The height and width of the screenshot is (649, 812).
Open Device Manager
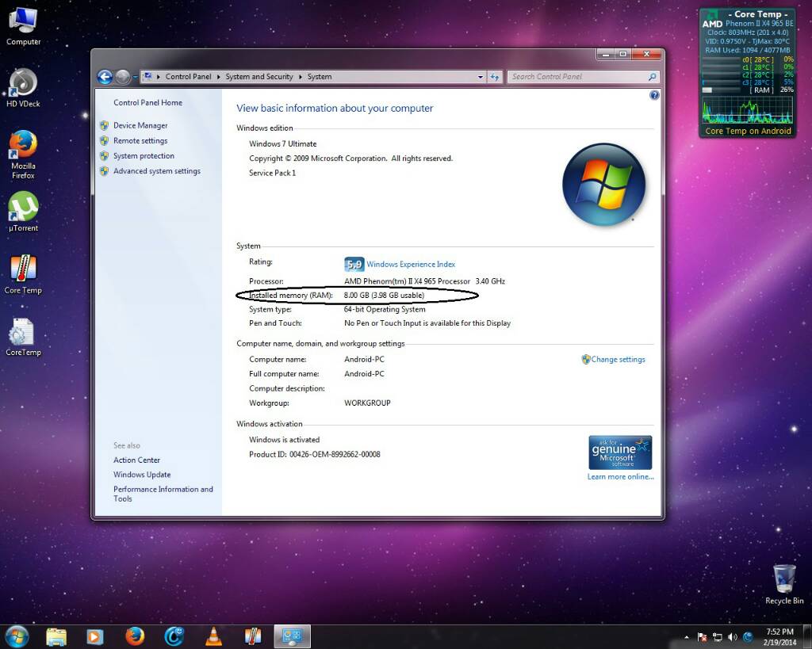click(140, 125)
